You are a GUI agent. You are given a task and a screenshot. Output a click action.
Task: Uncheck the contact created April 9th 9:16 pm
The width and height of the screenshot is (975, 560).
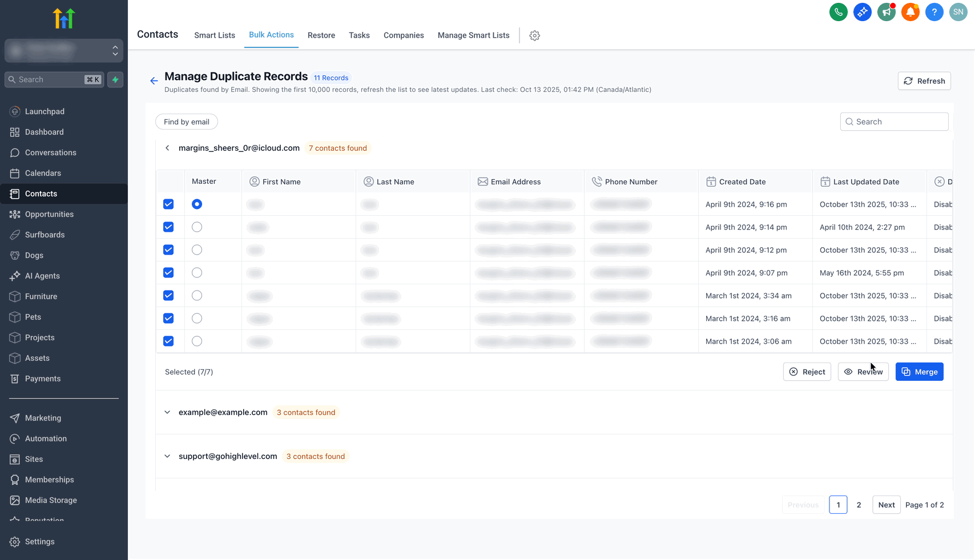pos(168,204)
